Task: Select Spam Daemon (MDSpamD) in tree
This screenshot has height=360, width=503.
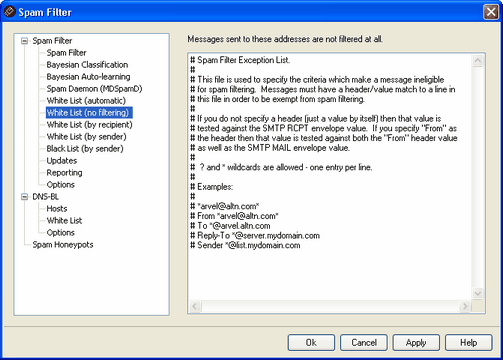Action: coord(94,89)
